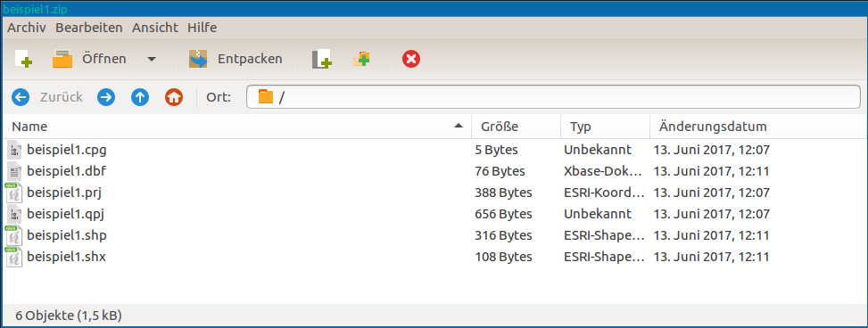Sort by the Name column header
Viewport: 868px width, 328px height.
click(x=237, y=127)
